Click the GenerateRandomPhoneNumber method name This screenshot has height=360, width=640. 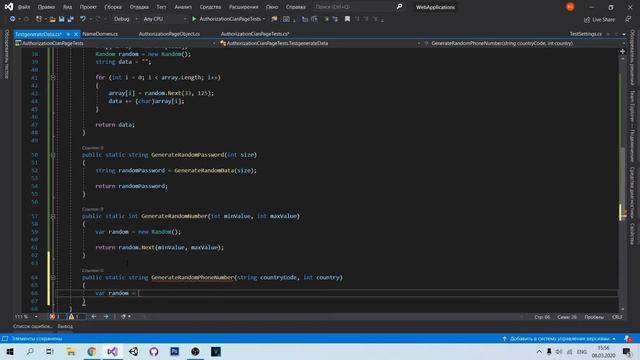point(192,278)
